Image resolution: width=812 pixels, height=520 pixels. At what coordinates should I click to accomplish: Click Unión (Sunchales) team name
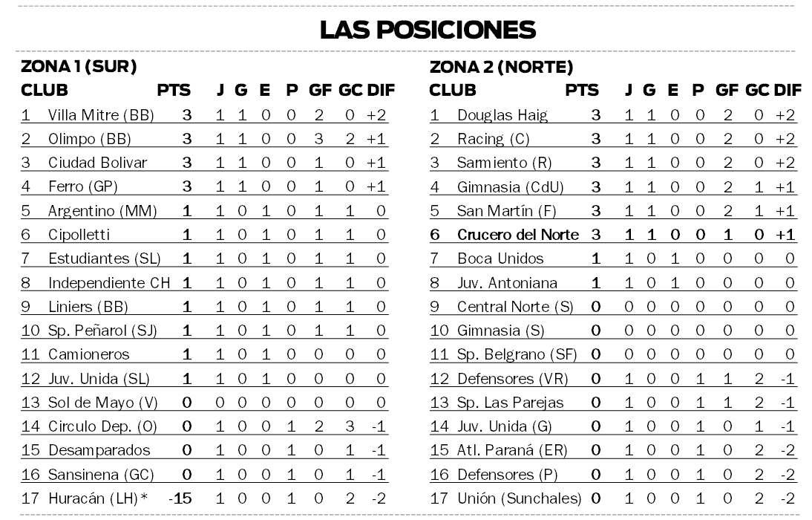coord(520,498)
